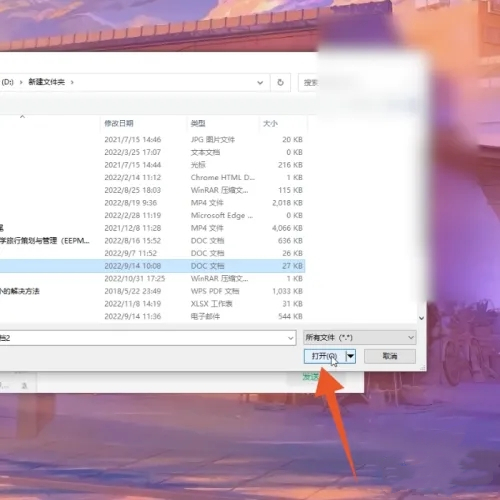This screenshot has width=500, height=500.
Task: Click the scroll down arrow of file list
Action: point(421,318)
